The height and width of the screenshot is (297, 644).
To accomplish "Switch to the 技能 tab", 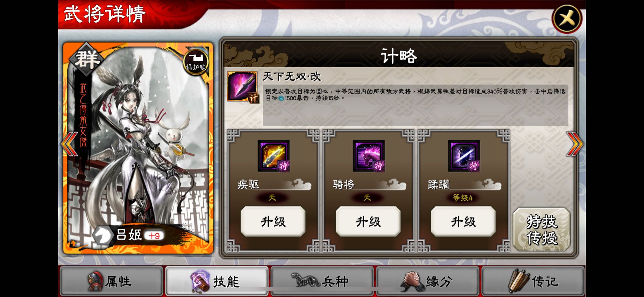I will pyautogui.click(x=217, y=281).
